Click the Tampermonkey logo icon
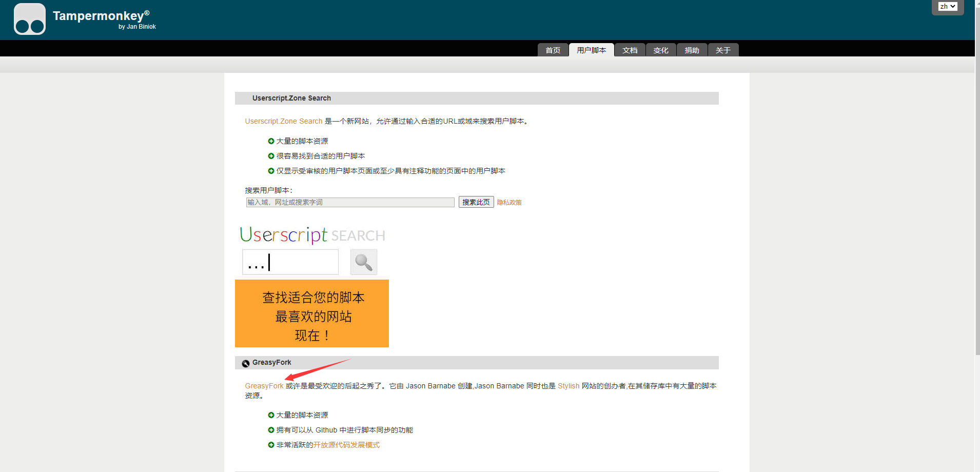980x472 pixels. click(x=30, y=19)
